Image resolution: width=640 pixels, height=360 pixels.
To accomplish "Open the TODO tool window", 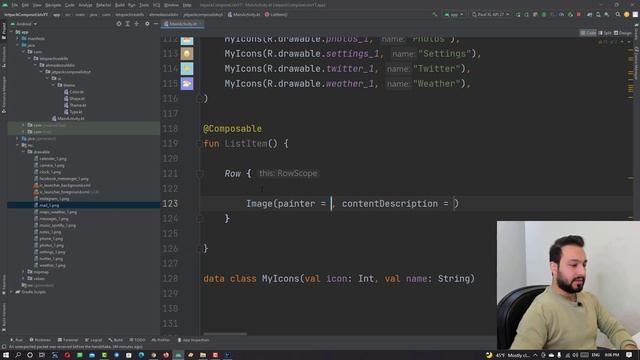I will (x=137, y=340).
